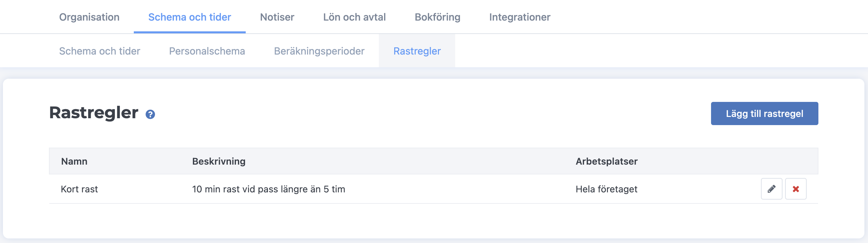This screenshot has height=243, width=868.
Task: Delete the Kort rast rule with red X
Action: pos(796,189)
